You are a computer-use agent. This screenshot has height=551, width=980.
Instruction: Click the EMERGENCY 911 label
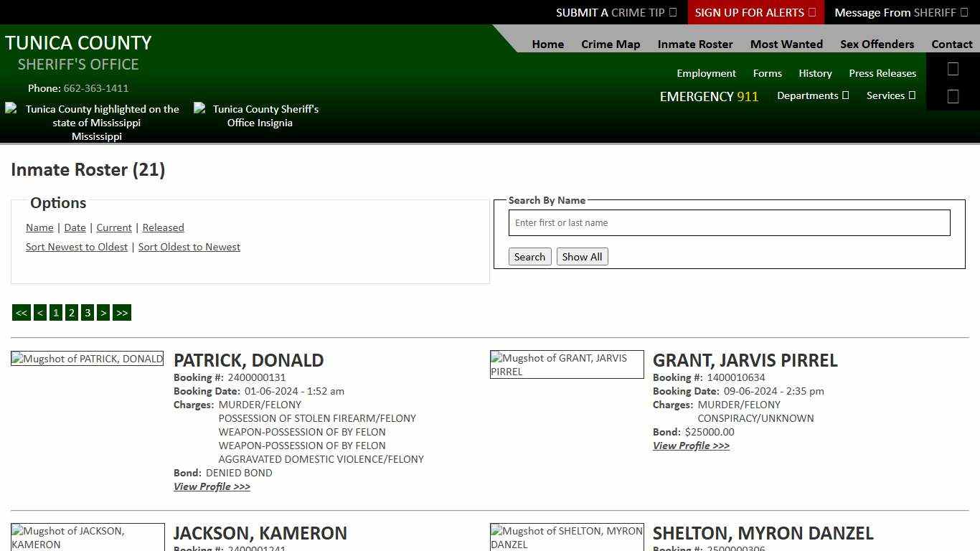[709, 96]
